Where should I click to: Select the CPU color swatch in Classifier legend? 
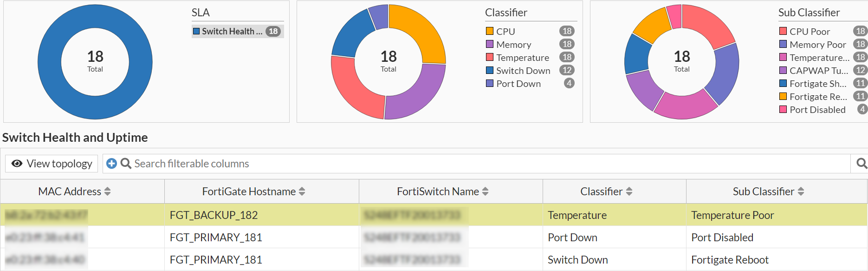[489, 31]
